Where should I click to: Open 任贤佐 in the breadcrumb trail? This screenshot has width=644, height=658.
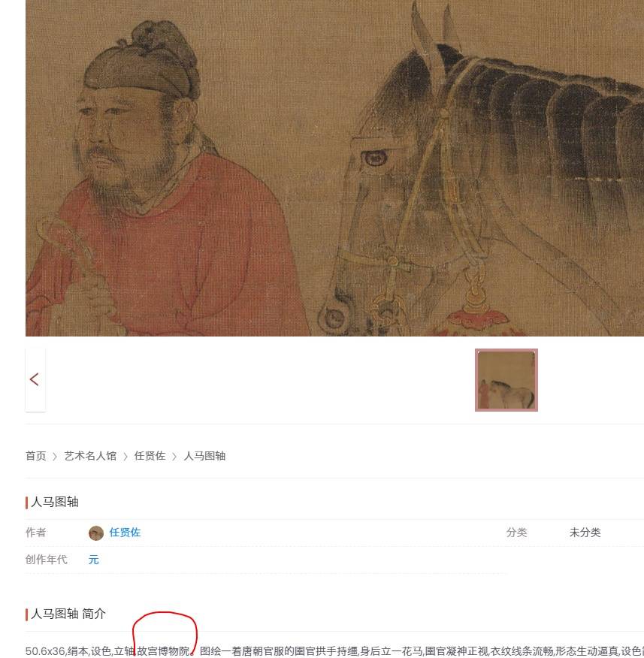[150, 456]
